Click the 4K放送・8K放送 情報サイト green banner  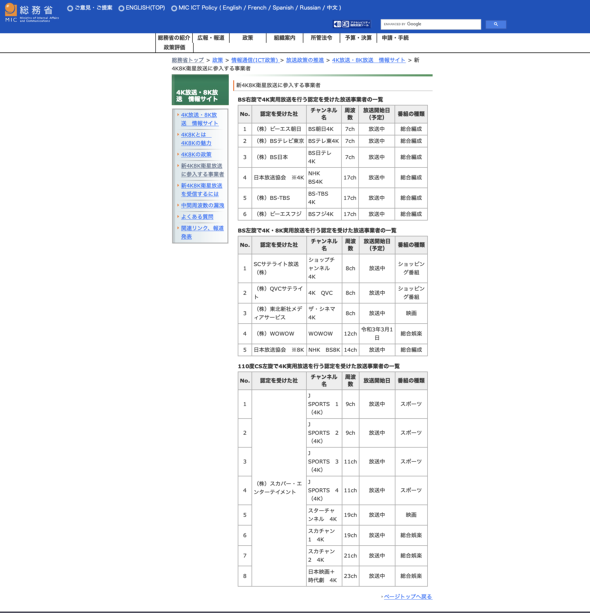tap(200, 91)
